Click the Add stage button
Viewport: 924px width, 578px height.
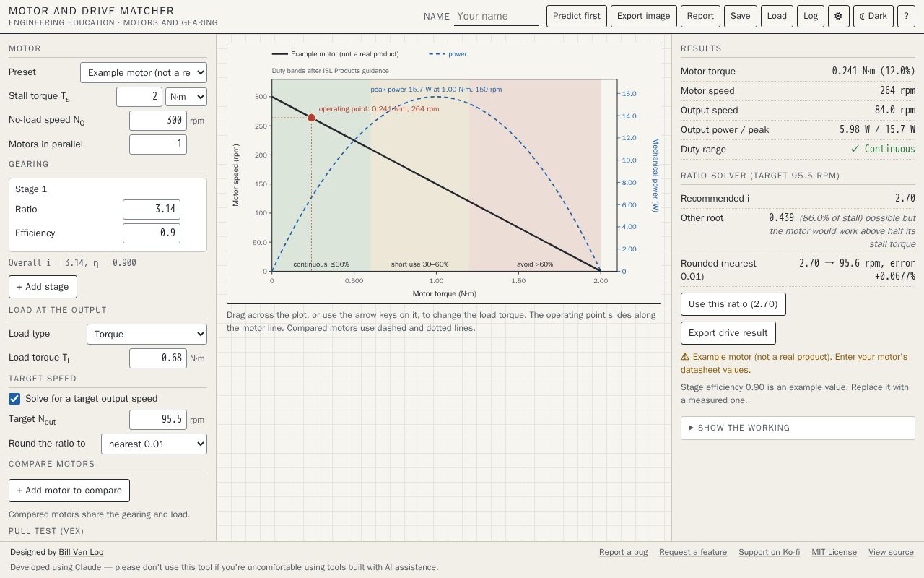tap(43, 287)
